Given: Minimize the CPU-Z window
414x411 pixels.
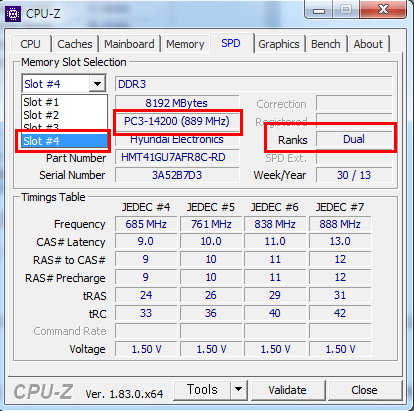Looking at the screenshot, I should tap(319, 9).
